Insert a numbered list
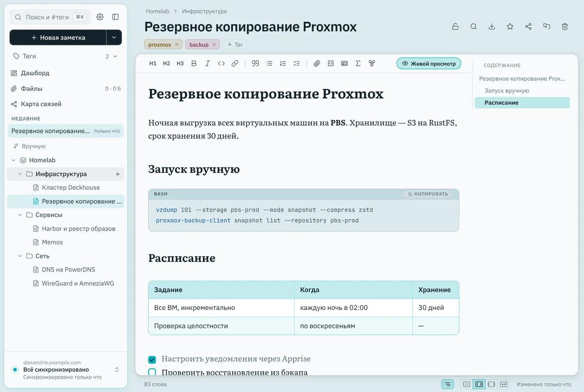This screenshot has height=392, width=584. coord(283,63)
